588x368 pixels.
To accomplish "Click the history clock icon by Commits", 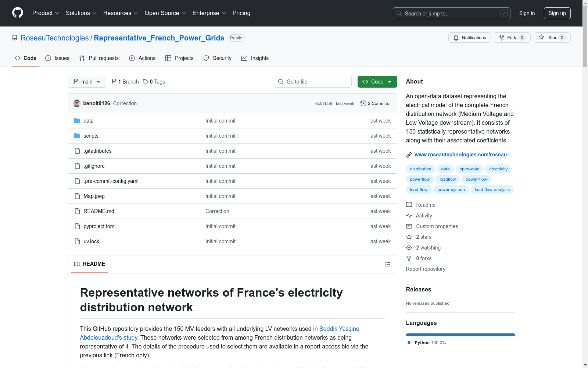I will [x=363, y=103].
